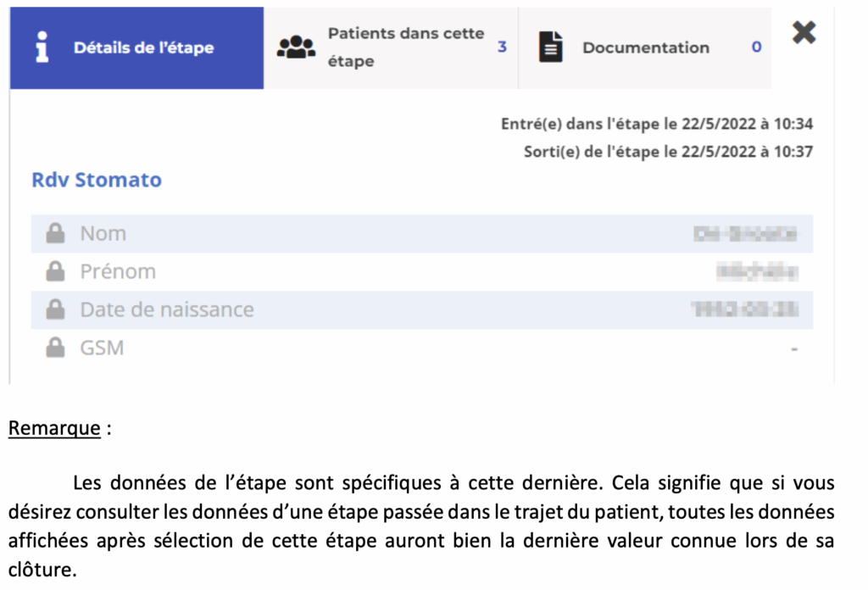Select the blurred Prénom value field
The width and height of the screenshot is (868, 590).
758,272
